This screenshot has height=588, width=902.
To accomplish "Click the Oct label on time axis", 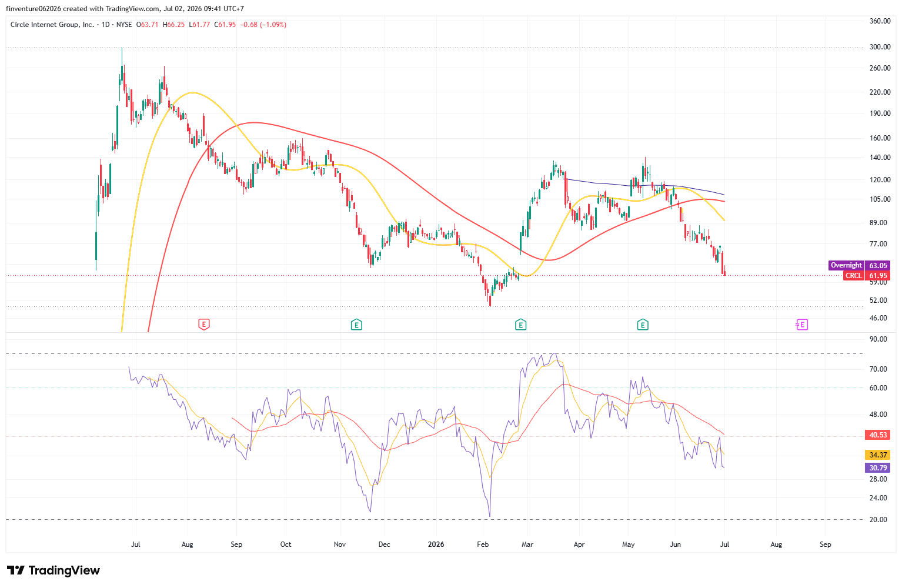I will tap(286, 544).
